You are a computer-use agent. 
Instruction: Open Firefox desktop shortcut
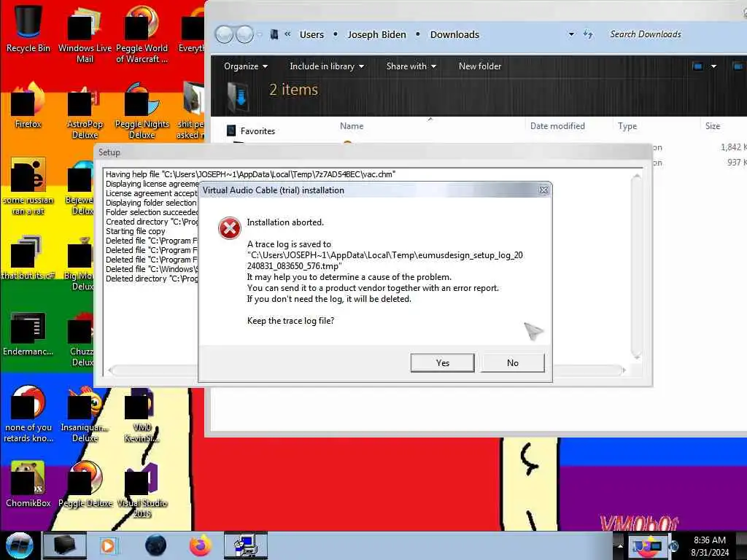28,105
